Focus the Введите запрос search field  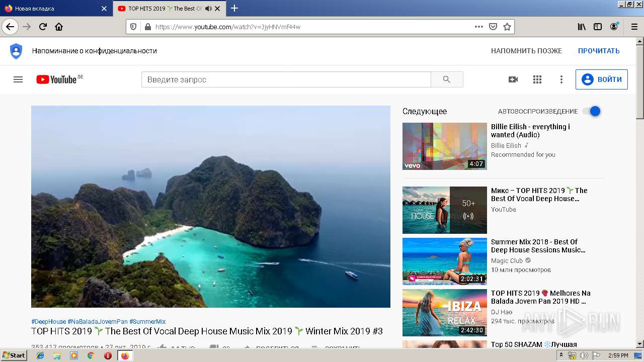(x=286, y=79)
